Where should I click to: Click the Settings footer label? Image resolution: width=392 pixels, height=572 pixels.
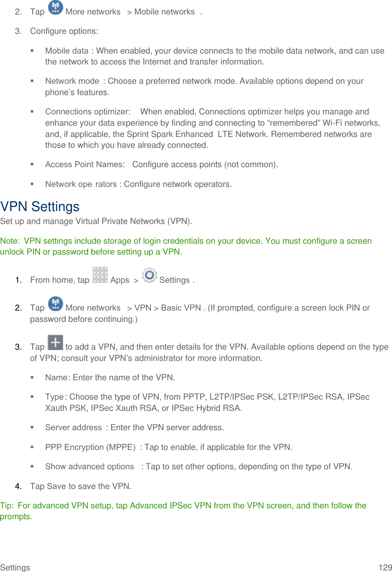(15, 567)
